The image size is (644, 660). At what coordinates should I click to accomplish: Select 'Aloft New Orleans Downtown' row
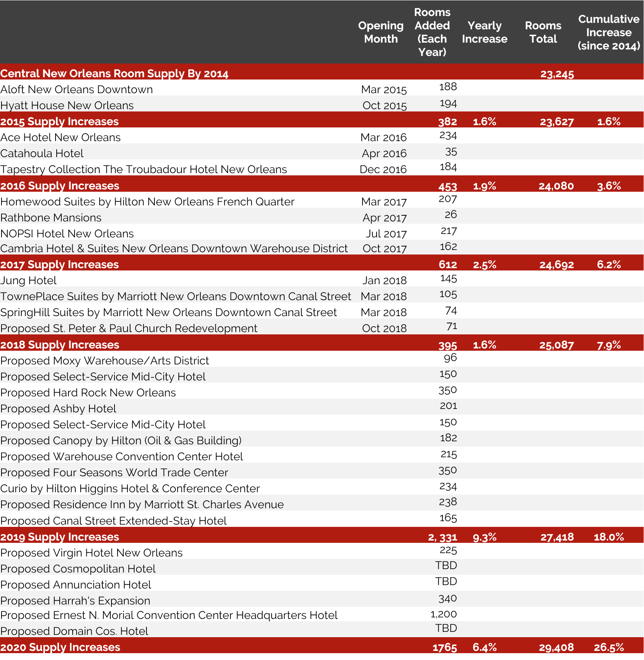(76, 89)
